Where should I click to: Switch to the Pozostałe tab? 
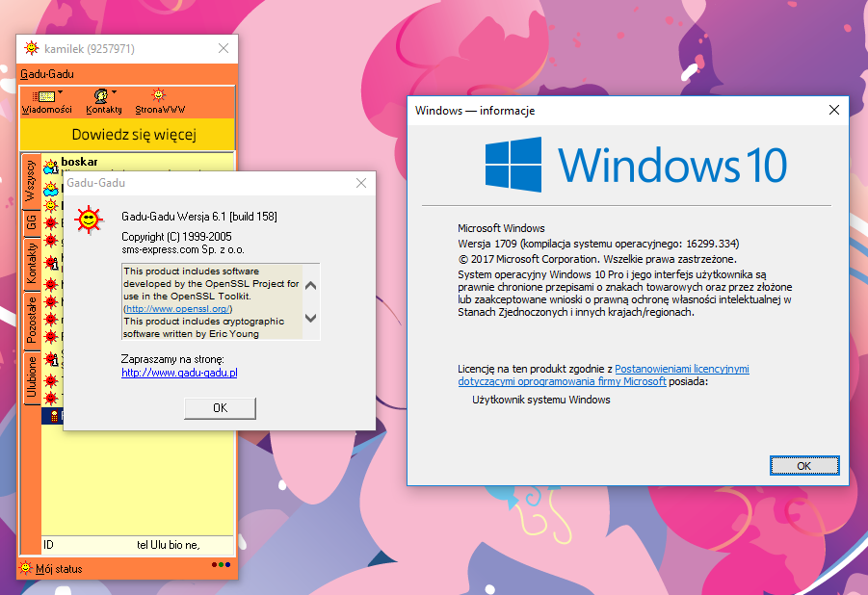coord(31,321)
